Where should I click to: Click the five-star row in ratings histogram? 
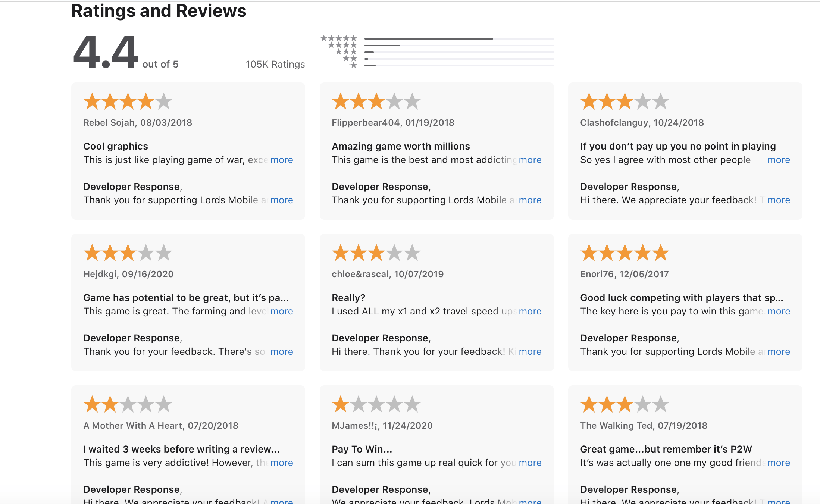tap(437, 38)
